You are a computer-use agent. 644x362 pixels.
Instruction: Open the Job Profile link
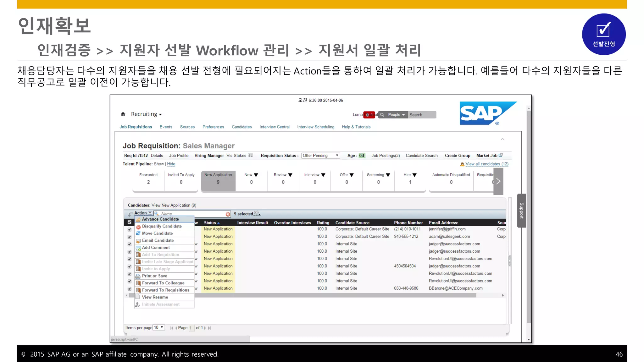click(x=179, y=156)
